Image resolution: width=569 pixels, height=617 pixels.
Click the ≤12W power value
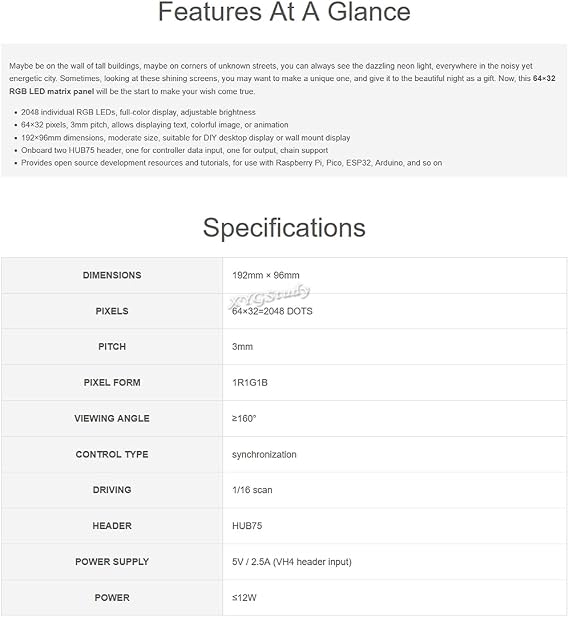pos(244,598)
